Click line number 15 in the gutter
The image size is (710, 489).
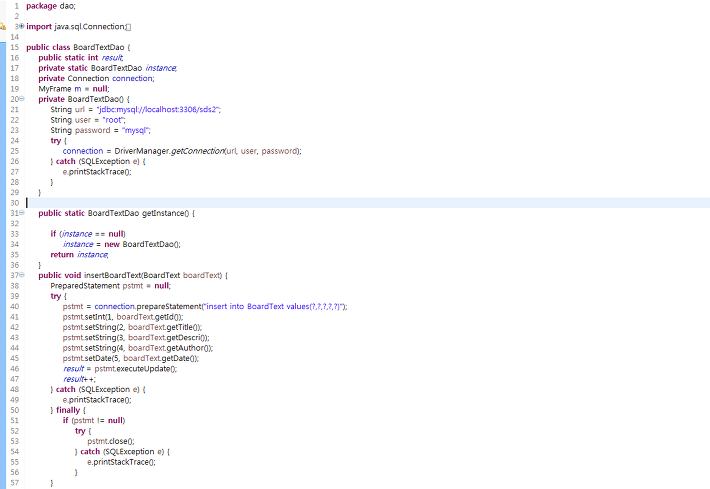click(14, 47)
